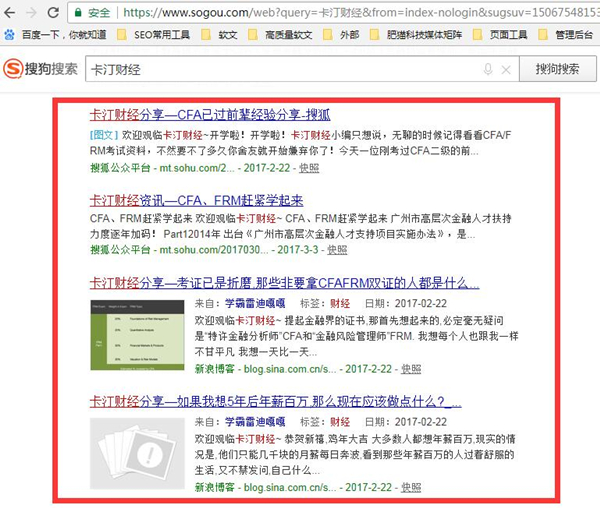
Task: Open result 卡汀财经资讯—CFA、FRM赶紧学起来
Action: (x=197, y=200)
